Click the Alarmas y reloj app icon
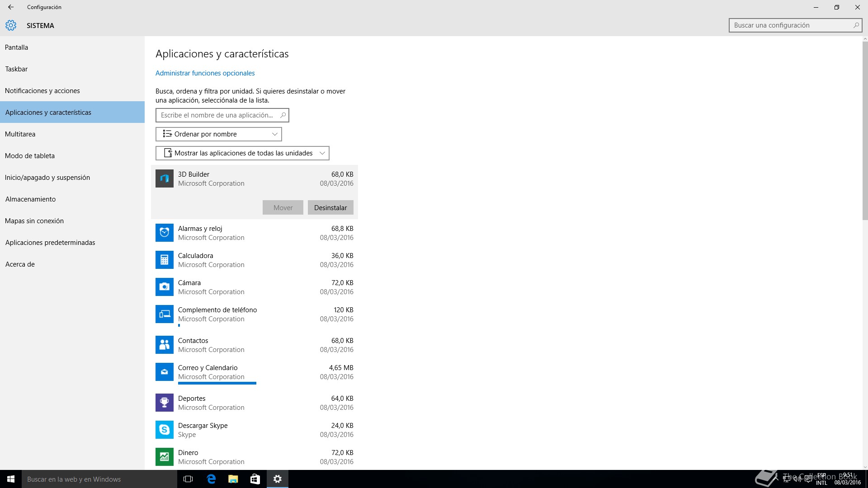This screenshot has width=868, height=488. pos(165,233)
